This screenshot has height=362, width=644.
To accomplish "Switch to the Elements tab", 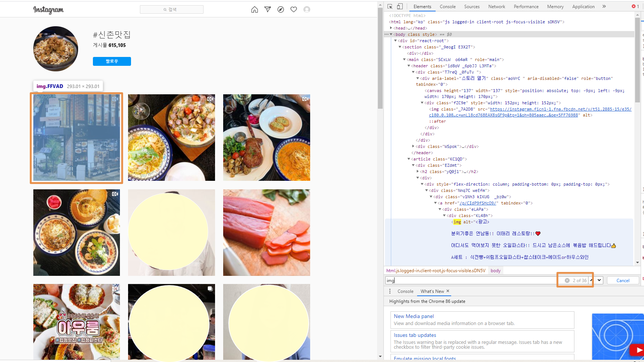I will pyautogui.click(x=422, y=7).
